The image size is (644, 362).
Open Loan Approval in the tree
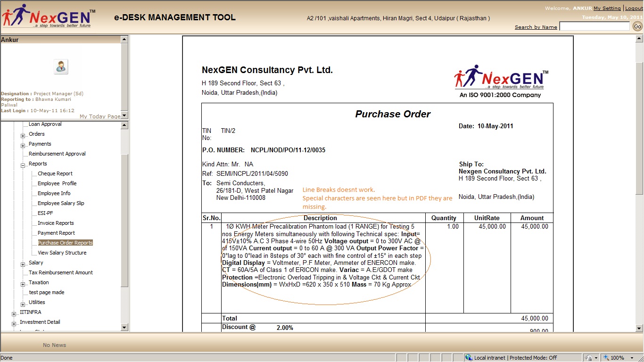(x=45, y=124)
